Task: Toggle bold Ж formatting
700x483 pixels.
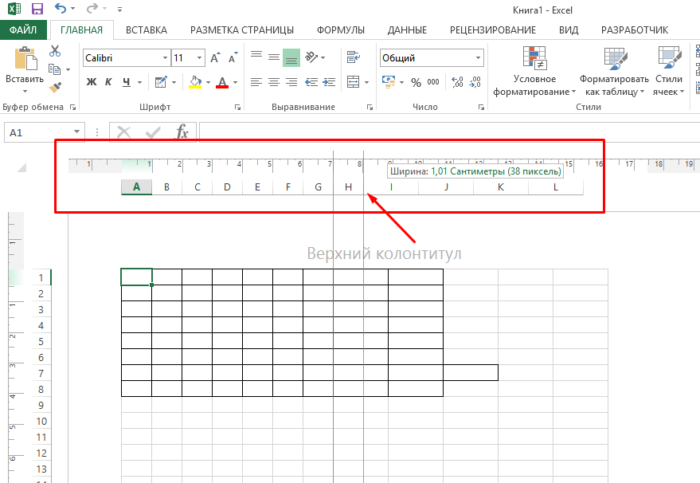Action: click(x=91, y=82)
